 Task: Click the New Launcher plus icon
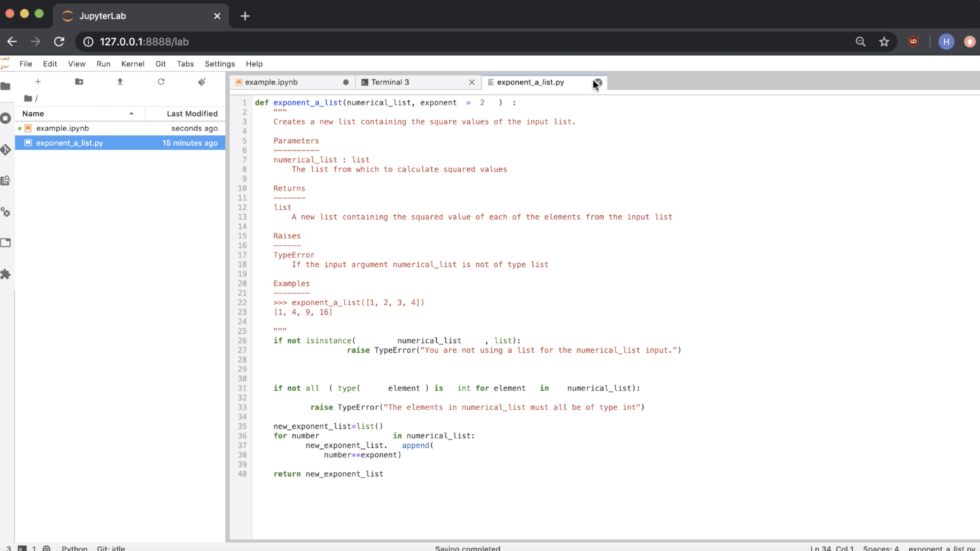tap(38, 82)
